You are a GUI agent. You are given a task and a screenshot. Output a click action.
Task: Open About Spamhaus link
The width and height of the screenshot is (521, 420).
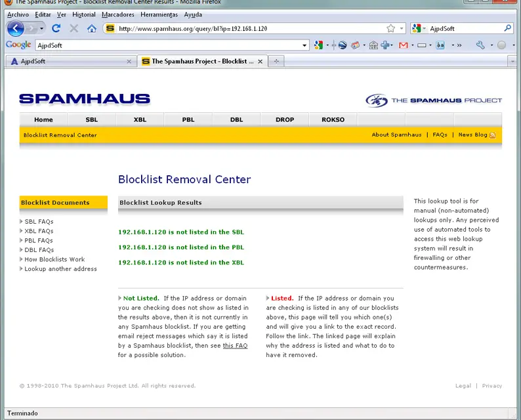tap(396, 135)
